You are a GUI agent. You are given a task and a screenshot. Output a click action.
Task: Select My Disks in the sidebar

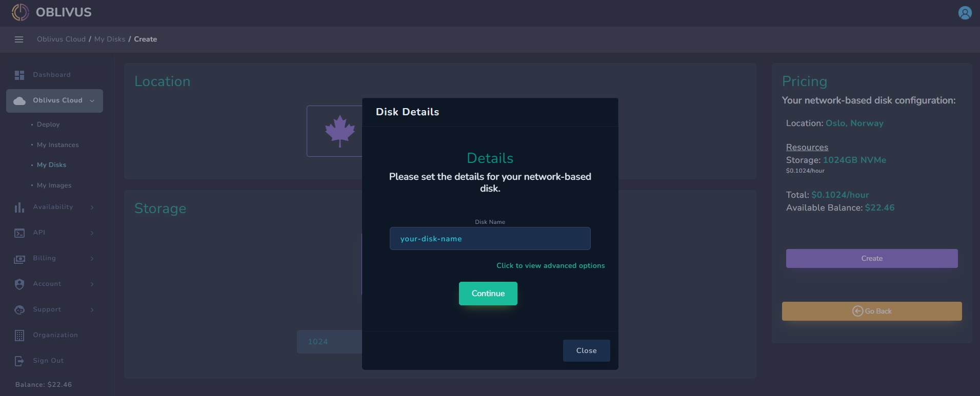coord(51,165)
